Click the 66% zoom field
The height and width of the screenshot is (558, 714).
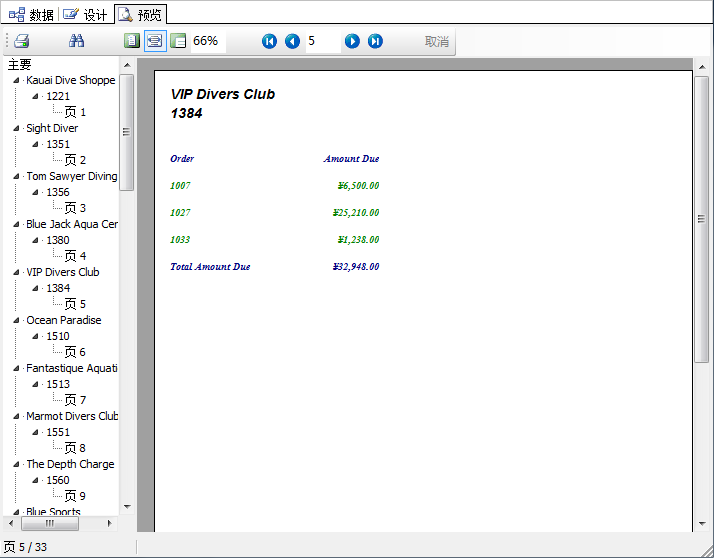(207, 41)
